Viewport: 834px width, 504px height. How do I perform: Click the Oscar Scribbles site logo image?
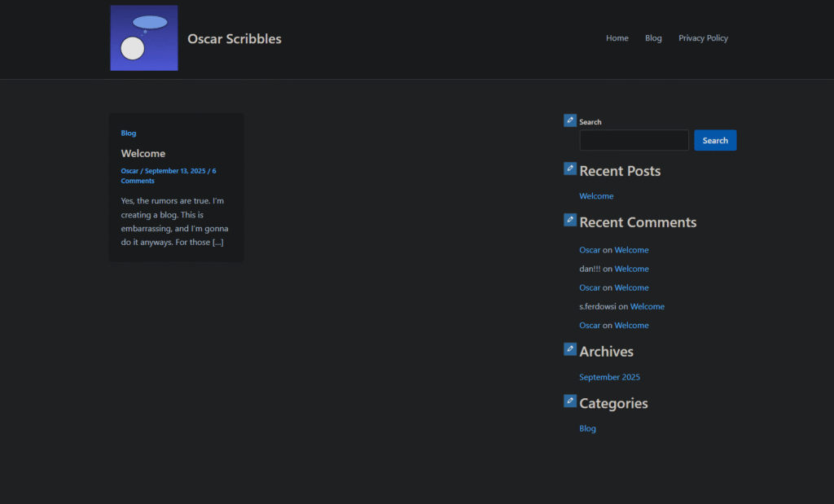click(144, 38)
